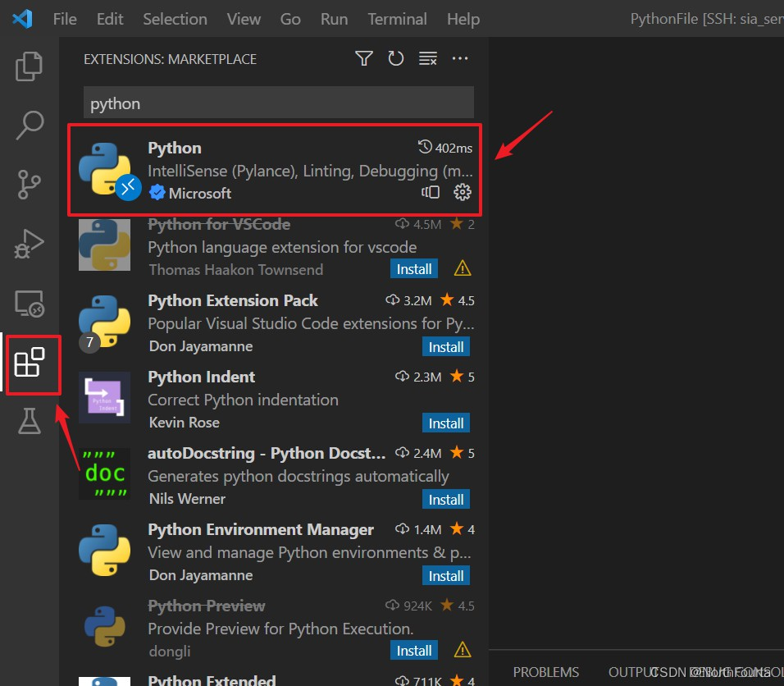The width and height of the screenshot is (784, 686).
Task: Open autoDocstring - Python Docst... title
Action: point(267,453)
